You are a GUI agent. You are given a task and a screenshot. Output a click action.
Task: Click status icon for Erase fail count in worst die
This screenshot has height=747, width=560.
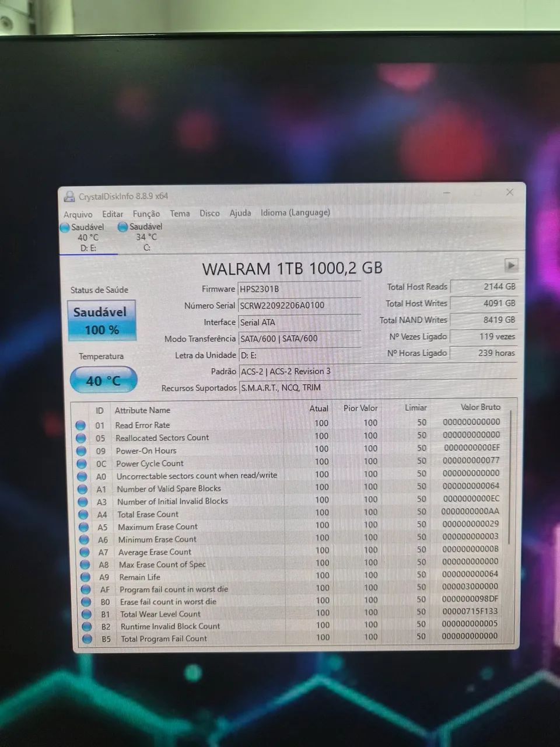86,602
